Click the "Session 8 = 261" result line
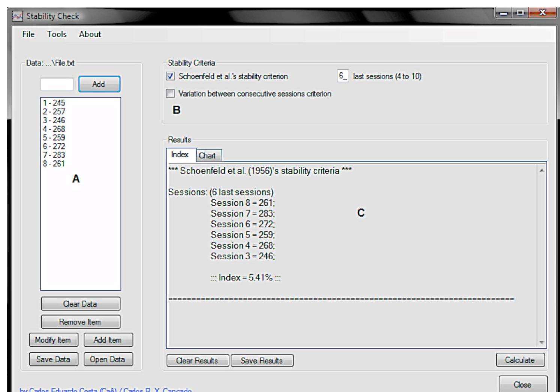This screenshot has height=392, width=560. (243, 203)
